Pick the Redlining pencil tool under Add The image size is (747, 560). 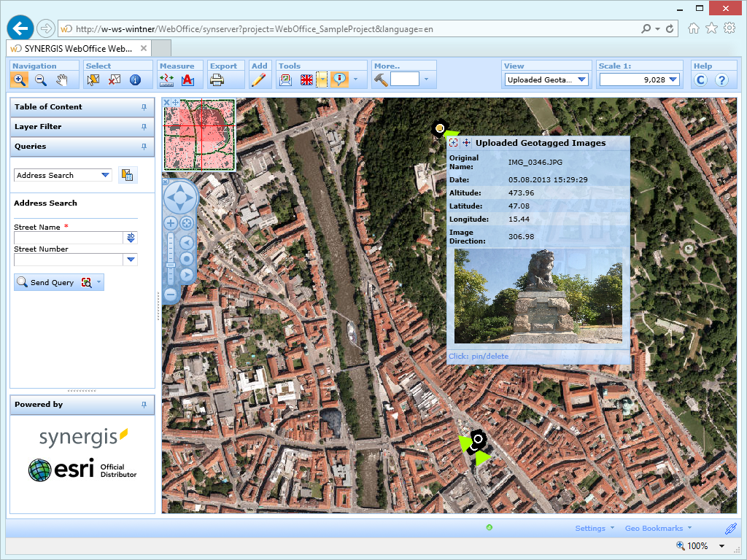pos(260,80)
